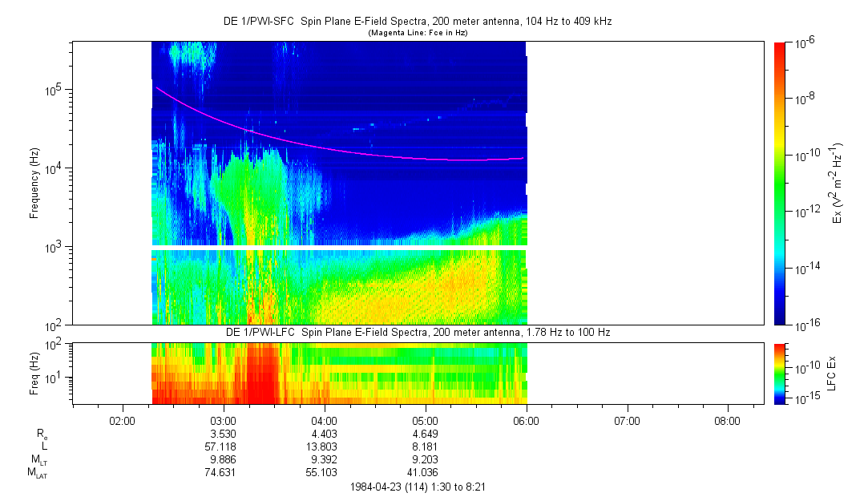Select the 03:00 time axis tick label
The height and width of the screenshot is (497, 868).
(223, 419)
